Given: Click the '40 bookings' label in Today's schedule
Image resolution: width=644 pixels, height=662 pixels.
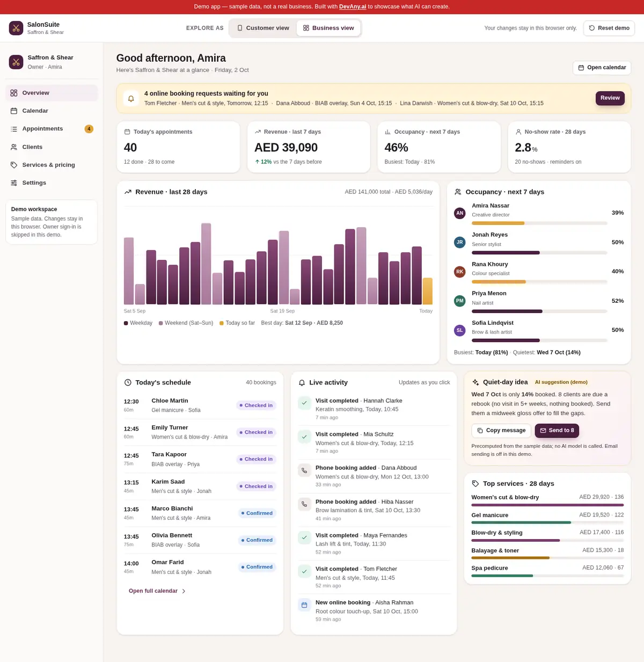Looking at the screenshot, I should point(261,382).
